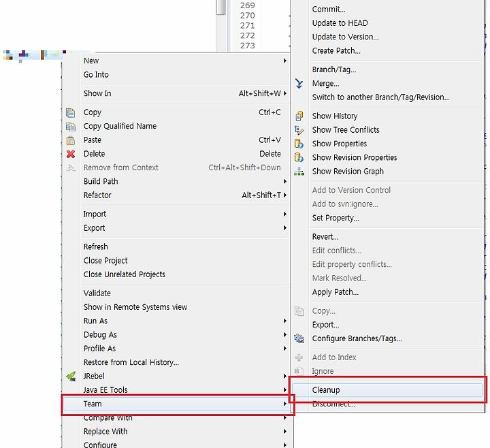This screenshot has height=448, width=490.
Task: Select Create Patch...
Action: (x=336, y=50)
